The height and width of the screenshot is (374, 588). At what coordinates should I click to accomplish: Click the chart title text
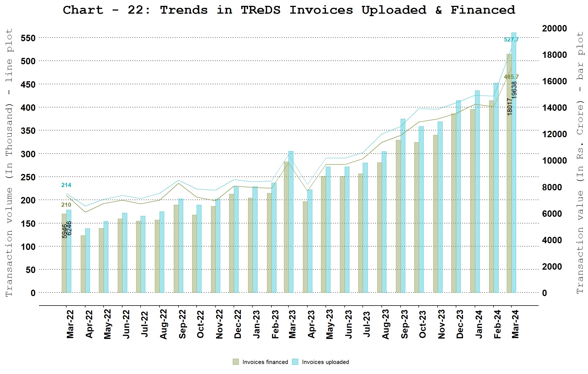[289, 10]
